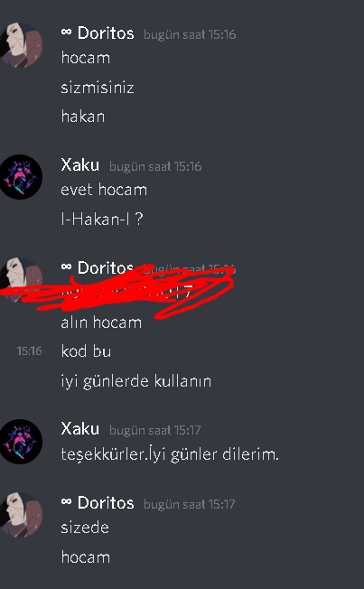364x589 pixels.
Task: Click Doritos avatar partly covered by red scribble
Action: coord(20,280)
